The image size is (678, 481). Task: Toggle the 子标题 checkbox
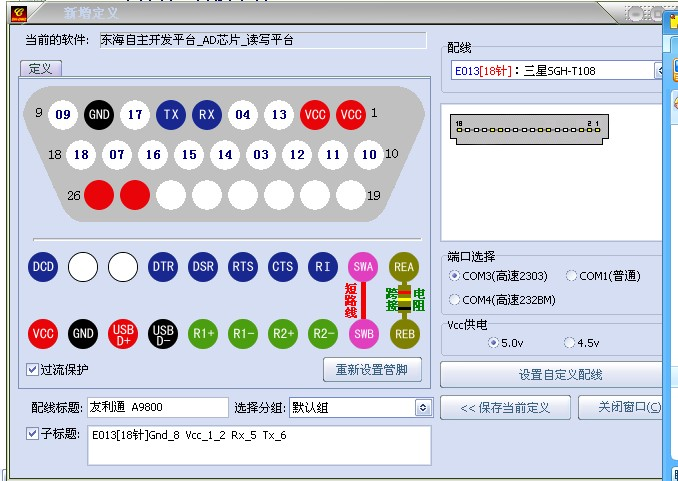(33, 433)
